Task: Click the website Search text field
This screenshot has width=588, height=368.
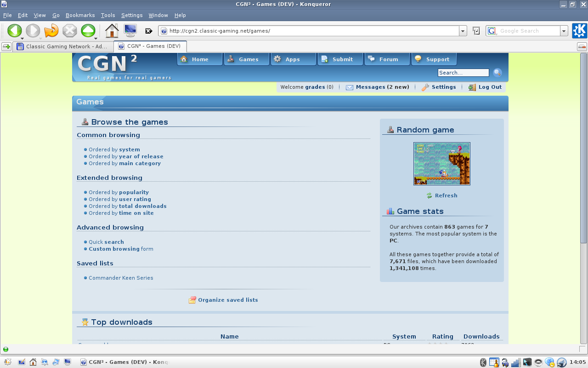Action: coord(463,73)
